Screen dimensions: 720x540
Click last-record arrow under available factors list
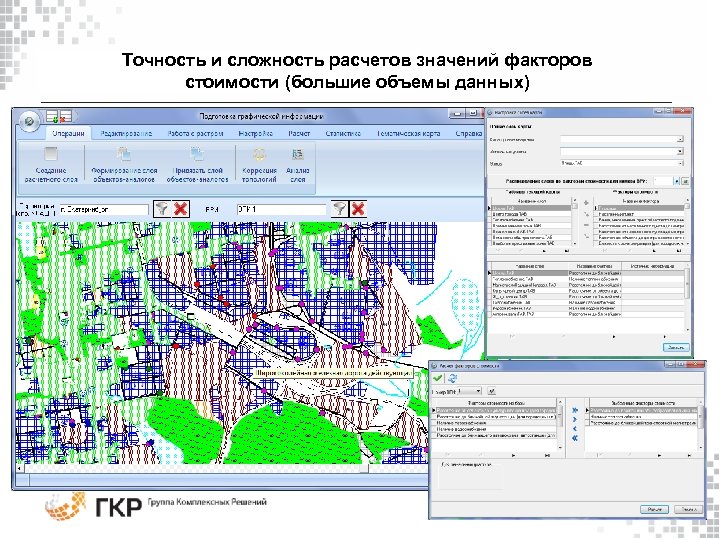pyautogui.click(x=547, y=455)
